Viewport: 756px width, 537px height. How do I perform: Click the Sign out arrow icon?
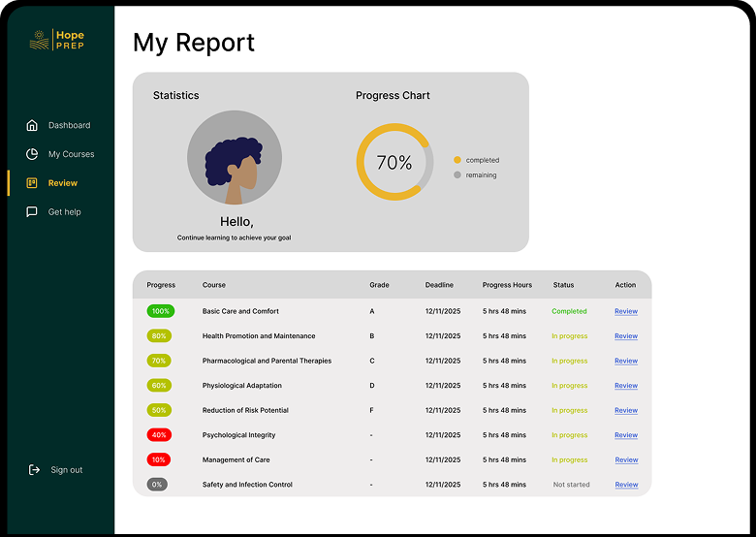pos(33,470)
